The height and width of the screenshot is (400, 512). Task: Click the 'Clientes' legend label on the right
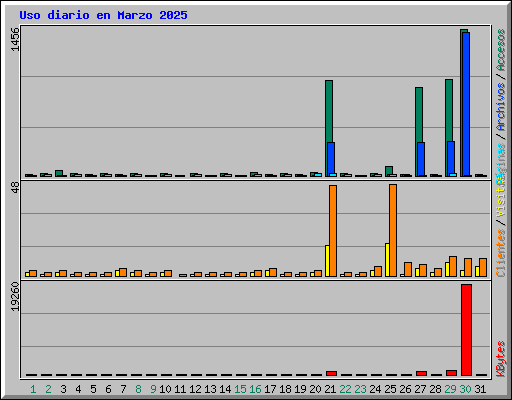click(501, 253)
